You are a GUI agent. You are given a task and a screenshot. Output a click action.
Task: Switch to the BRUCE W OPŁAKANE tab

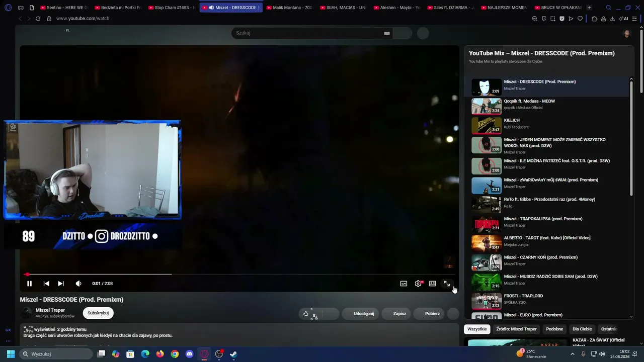click(558, 8)
